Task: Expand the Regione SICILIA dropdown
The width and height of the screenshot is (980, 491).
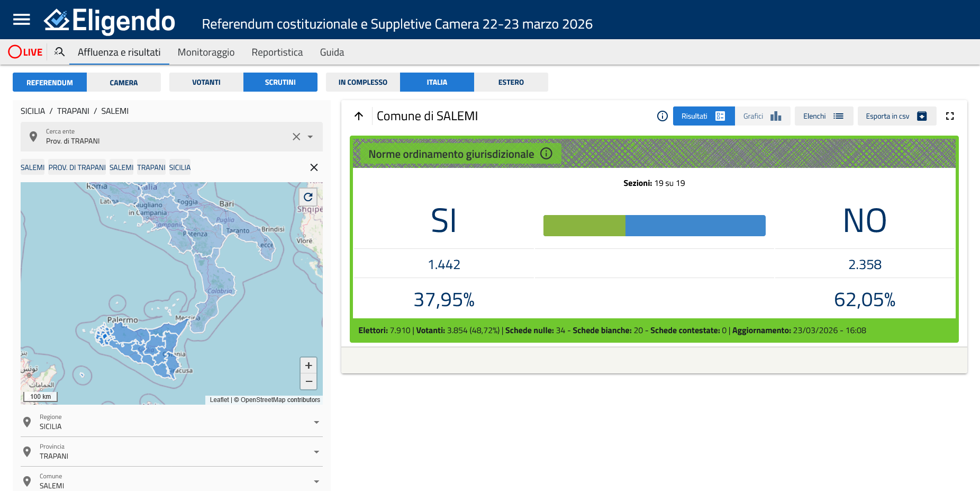Action: click(x=316, y=422)
